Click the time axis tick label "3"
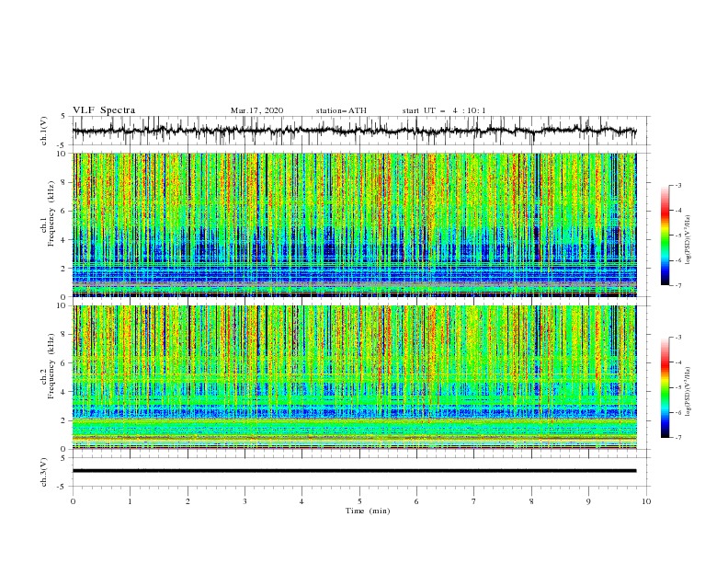728x563 pixels. coord(245,501)
